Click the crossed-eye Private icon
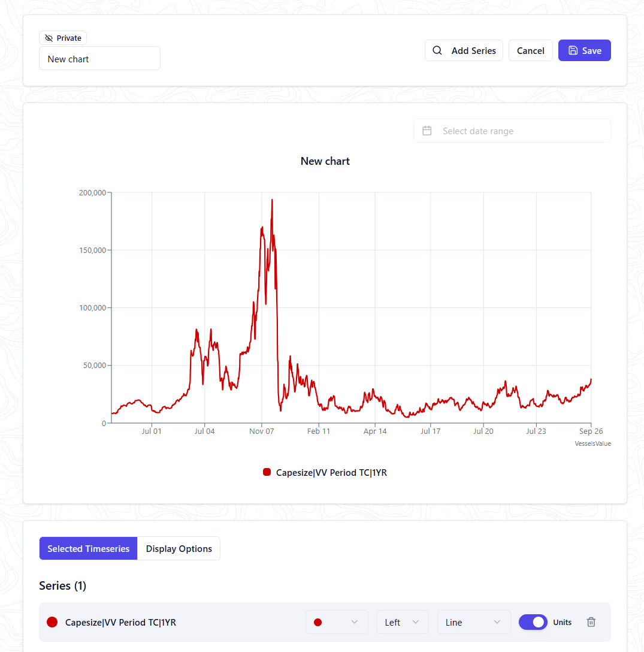 49,38
